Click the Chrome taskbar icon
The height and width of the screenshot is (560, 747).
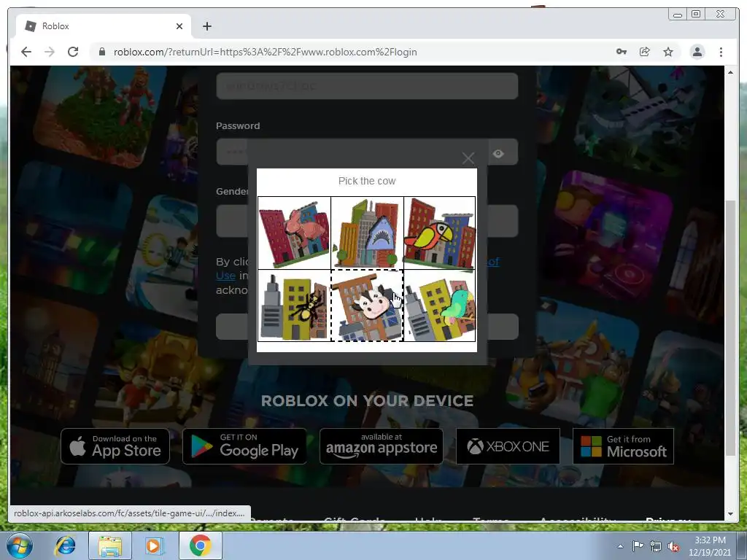pyautogui.click(x=200, y=545)
